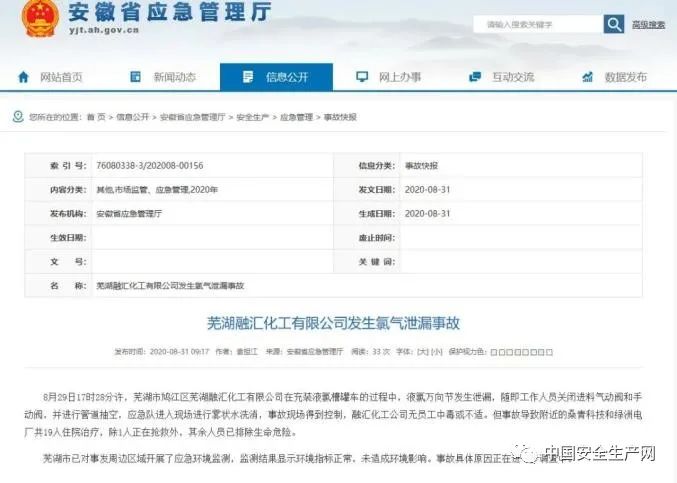
Task: Set font size to 大
Action: [423, 352]
